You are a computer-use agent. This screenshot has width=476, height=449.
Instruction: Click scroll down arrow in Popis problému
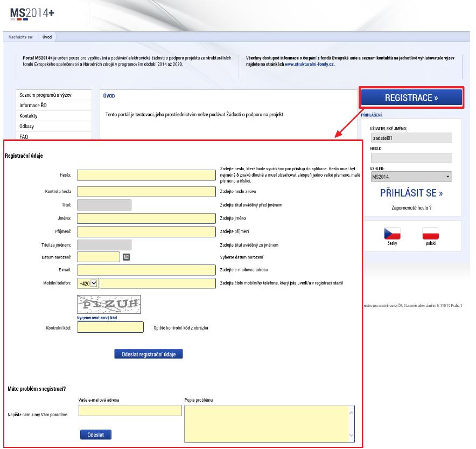[x=351, y=434]
